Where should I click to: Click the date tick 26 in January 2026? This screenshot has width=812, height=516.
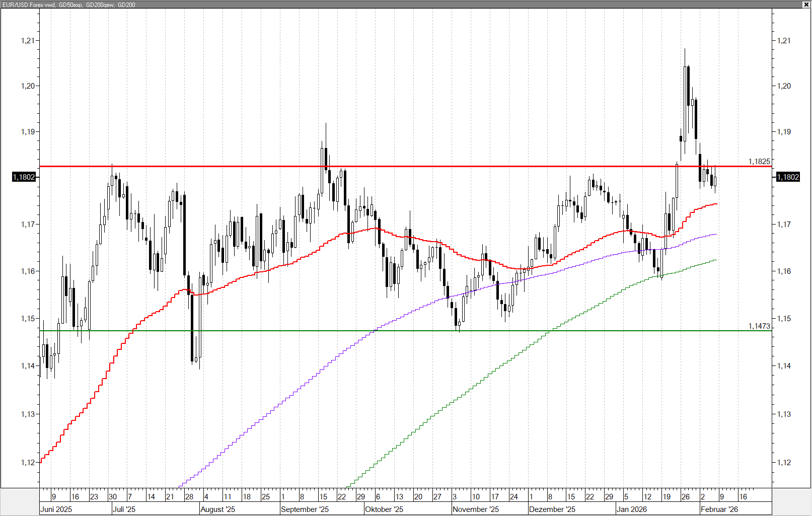(x=685, y=497)
